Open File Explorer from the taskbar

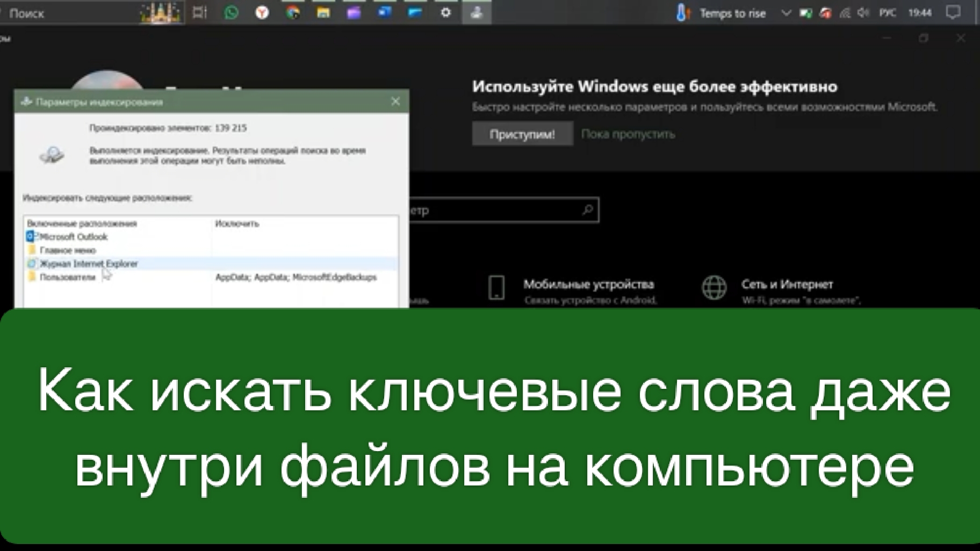[x=322, y=12]
